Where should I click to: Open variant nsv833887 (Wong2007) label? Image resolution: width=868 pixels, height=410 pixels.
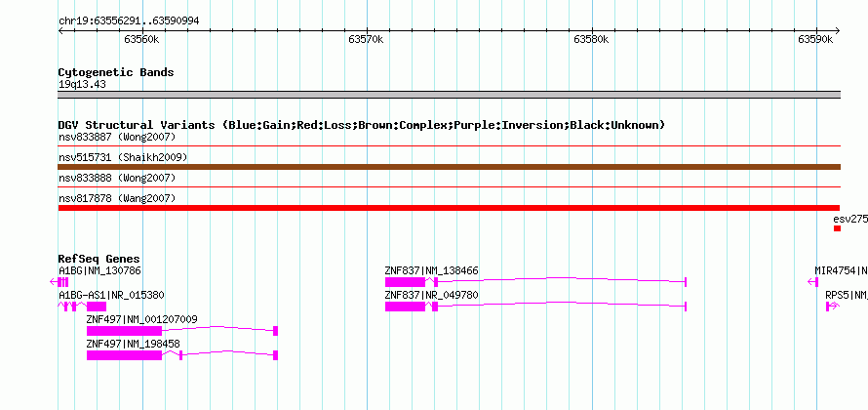[117, 137]
